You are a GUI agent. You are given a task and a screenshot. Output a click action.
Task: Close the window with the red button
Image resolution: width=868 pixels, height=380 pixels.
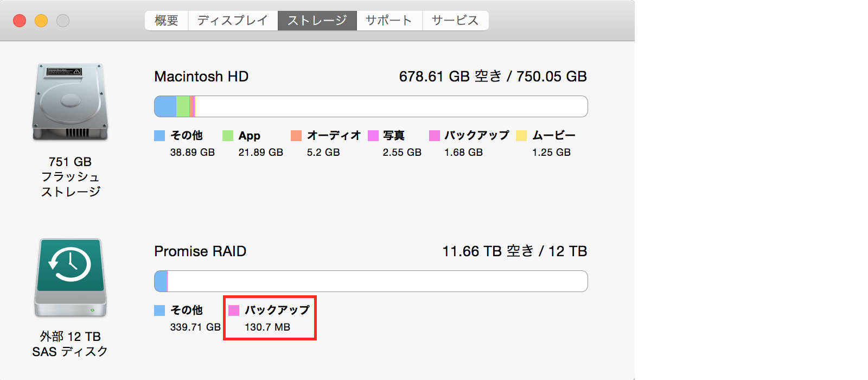tap(20, 21)
